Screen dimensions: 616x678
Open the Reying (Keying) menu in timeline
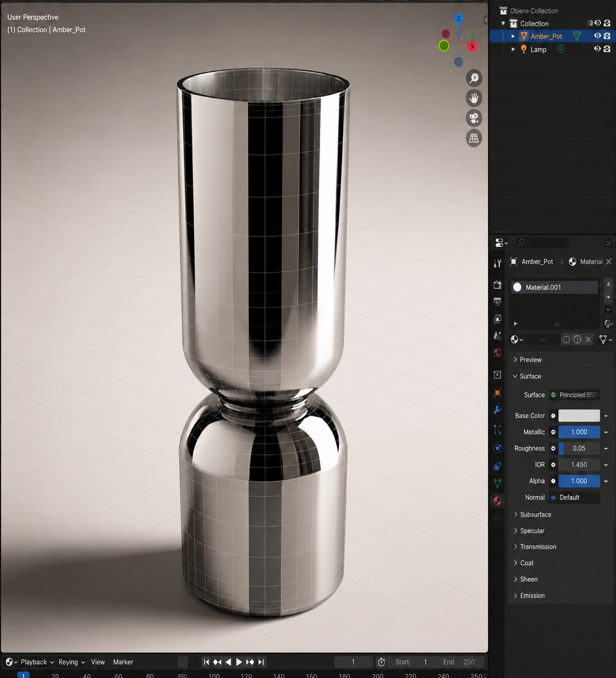71,662
